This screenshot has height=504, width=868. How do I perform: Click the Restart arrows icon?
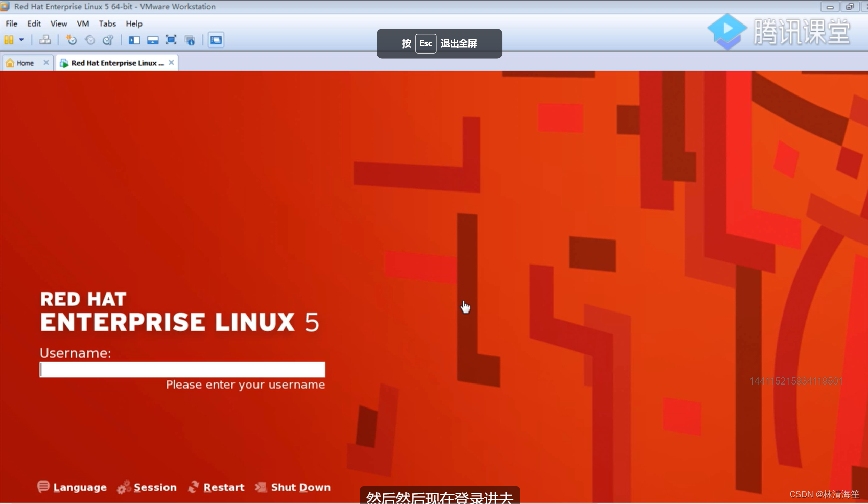click(x=194, y=487)
